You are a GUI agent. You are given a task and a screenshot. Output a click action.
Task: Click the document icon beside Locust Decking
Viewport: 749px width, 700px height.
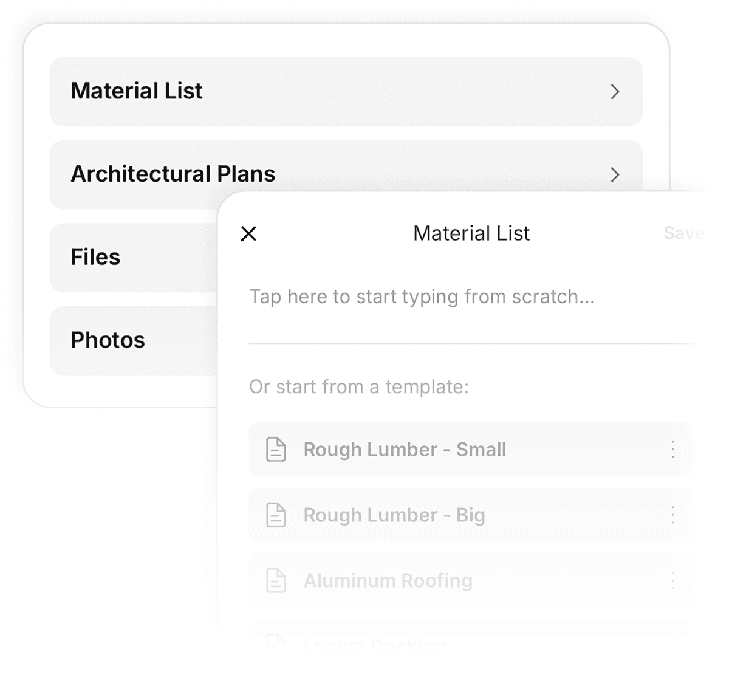pos(276,643)
